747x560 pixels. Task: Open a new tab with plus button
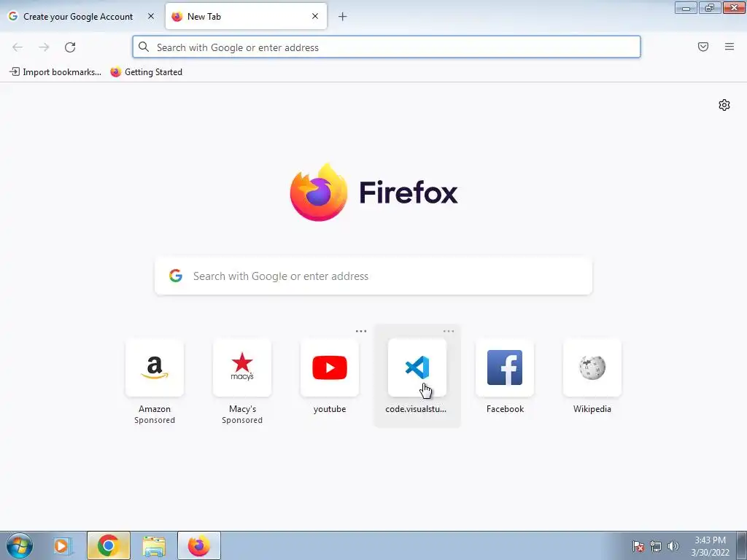343,17
